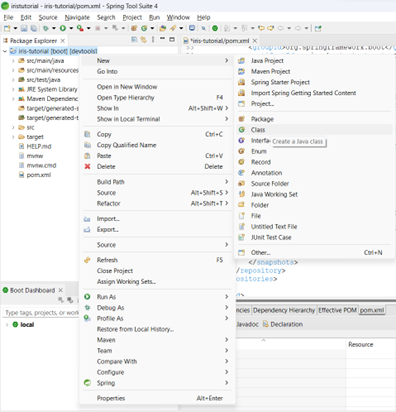Close the Package Explorer tab
This screenshot has height=412, width=396.
pos(62,41)
